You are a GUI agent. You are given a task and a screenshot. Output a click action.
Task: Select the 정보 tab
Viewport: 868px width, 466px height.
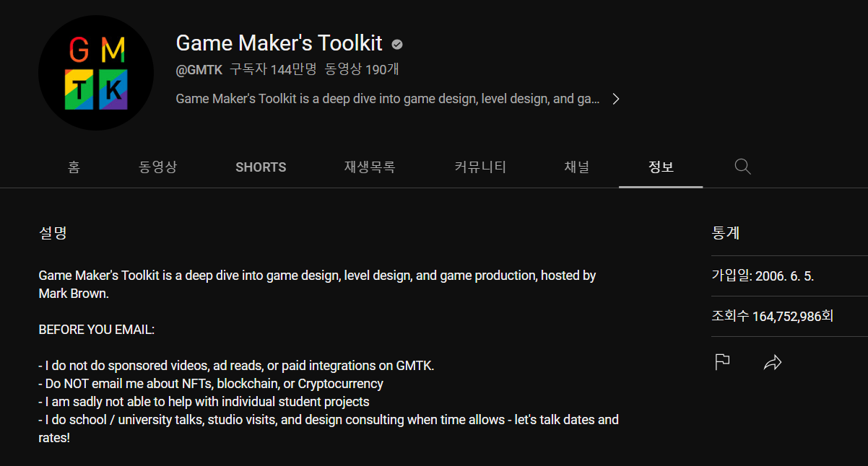point(661,167)
